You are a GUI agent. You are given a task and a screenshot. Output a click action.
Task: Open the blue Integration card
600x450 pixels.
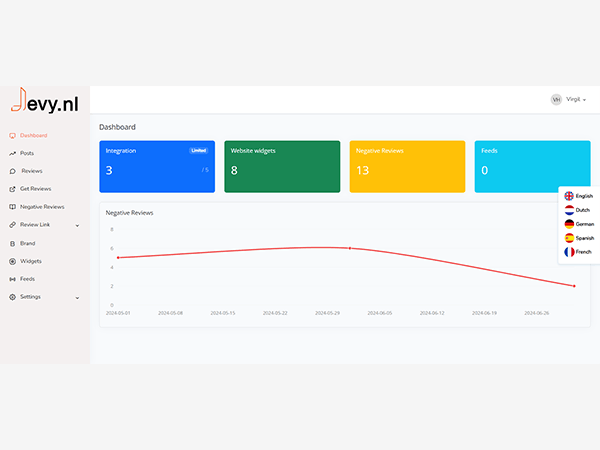pyautogui.click(x=157, y=166)
